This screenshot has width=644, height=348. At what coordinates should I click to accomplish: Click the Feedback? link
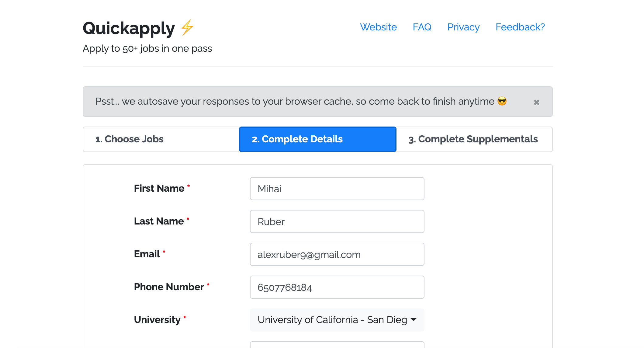[520, 27]
